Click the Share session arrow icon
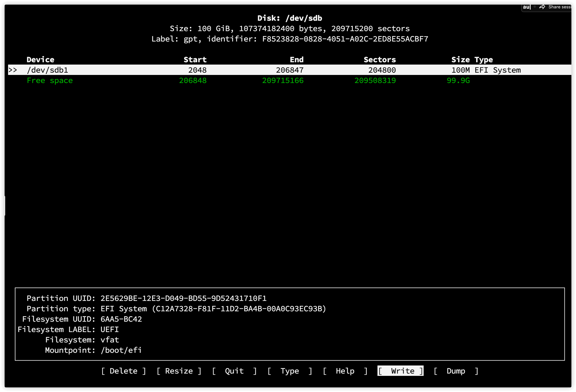 pos(542,7)
